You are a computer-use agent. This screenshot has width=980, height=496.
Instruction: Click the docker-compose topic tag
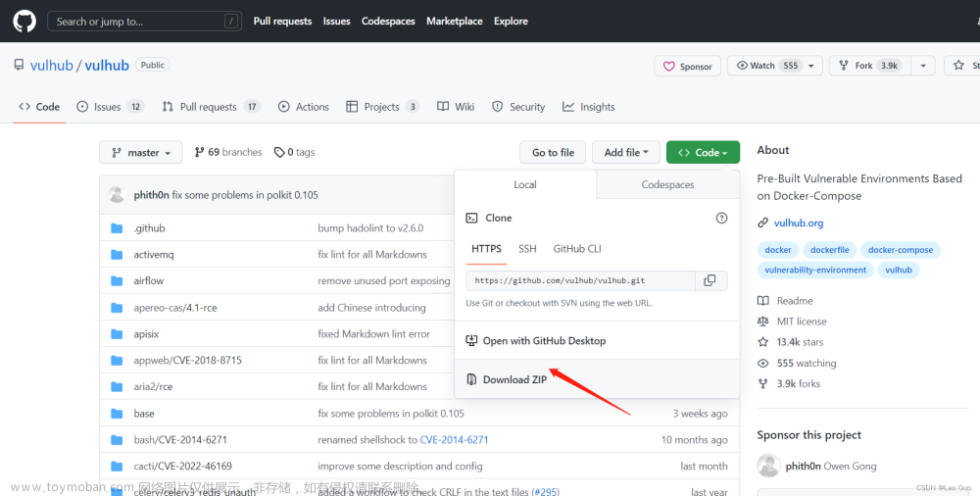pos(900,250)
